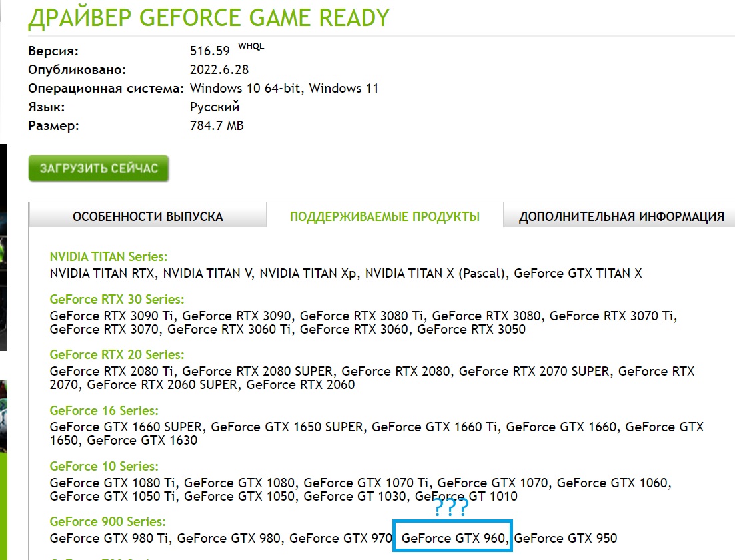
Task: Click GeForce RTX 2060 SUPER entry
Action: click(x=162, y=385)
